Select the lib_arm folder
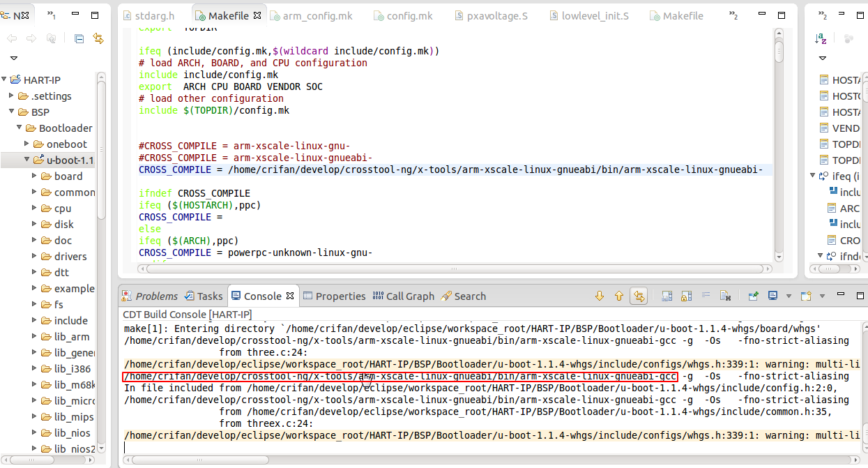This screenshot has height=468, width=868. pyautogui.click(x=65, y=337)
